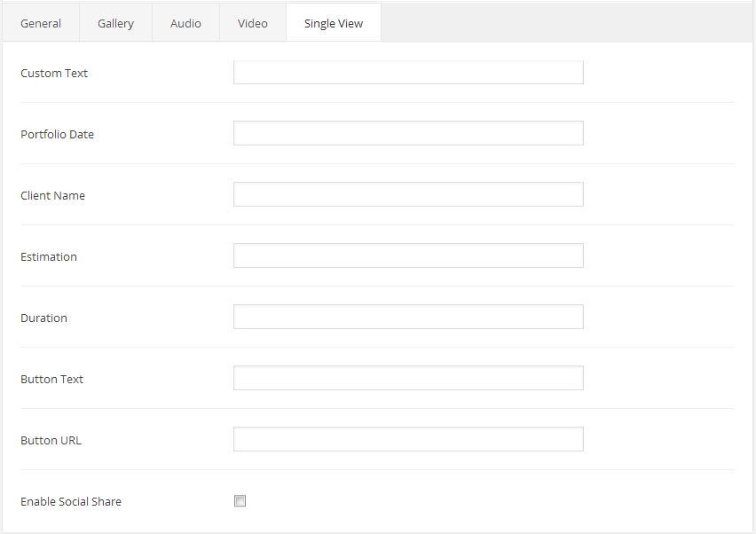Click the "Custom Text" label text
Screen dimensions: 756x534
click(54, 74)
